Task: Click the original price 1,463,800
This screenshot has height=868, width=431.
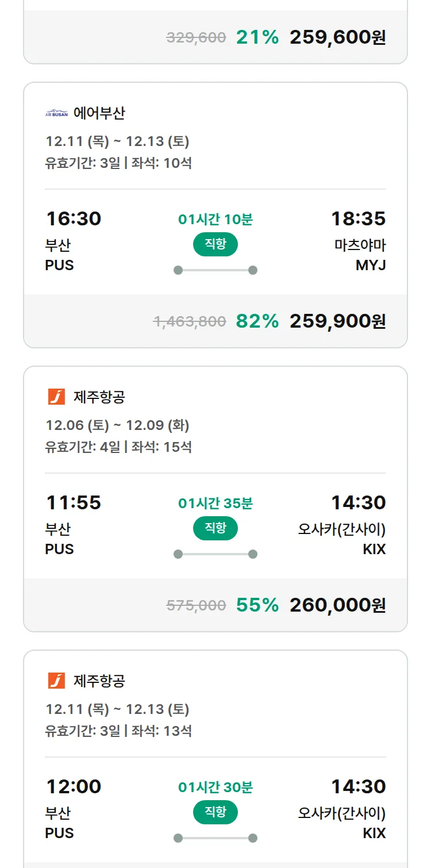Action: click(190, 321)
